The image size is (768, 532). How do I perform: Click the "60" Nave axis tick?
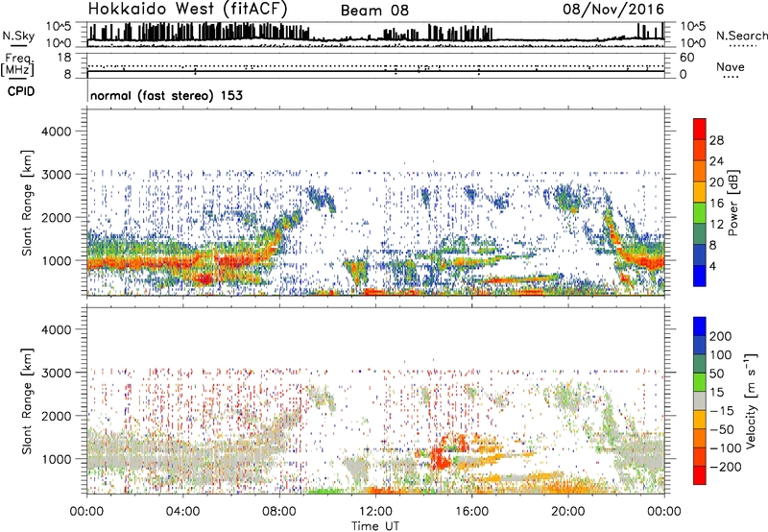(x=686, y=58)
